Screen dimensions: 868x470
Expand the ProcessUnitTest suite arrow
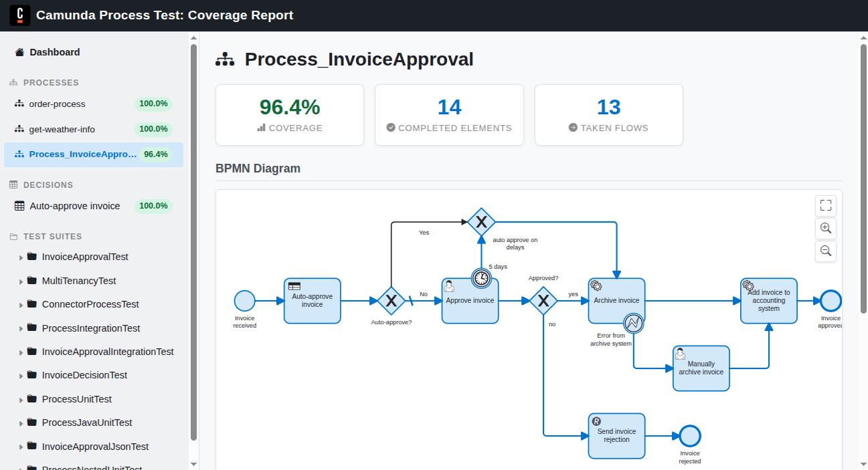21,400
